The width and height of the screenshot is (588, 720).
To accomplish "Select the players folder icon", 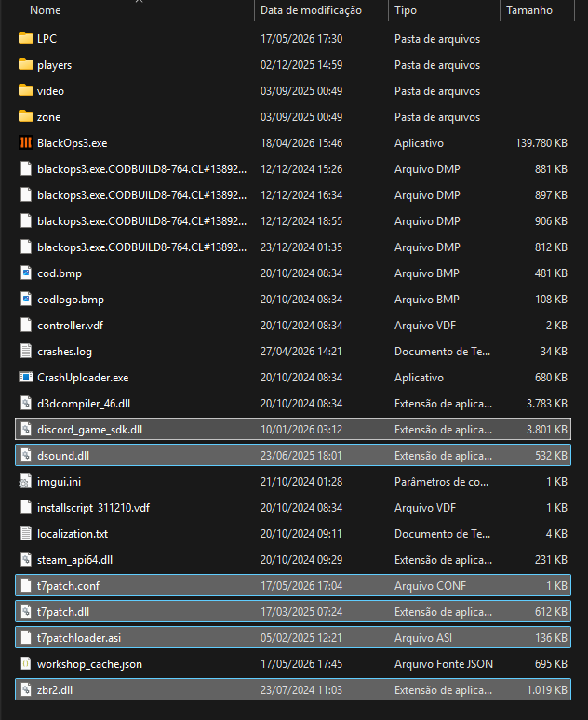I will coord(26,64).
